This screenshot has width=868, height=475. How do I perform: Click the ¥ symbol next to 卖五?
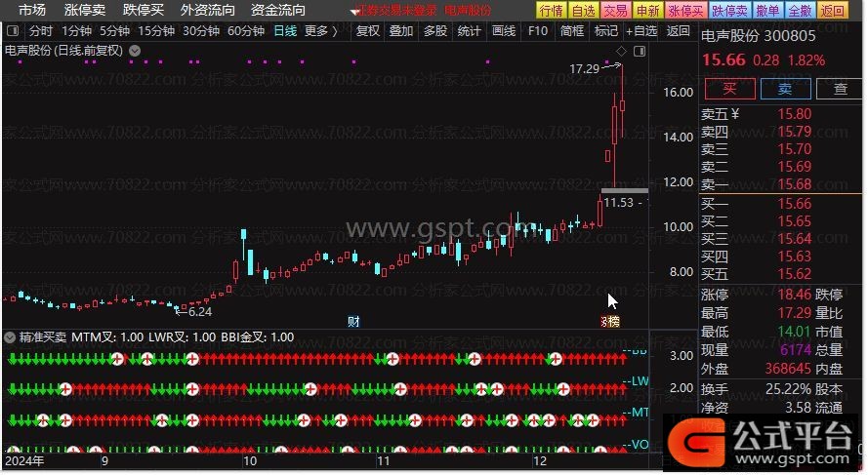click(735, 114)
